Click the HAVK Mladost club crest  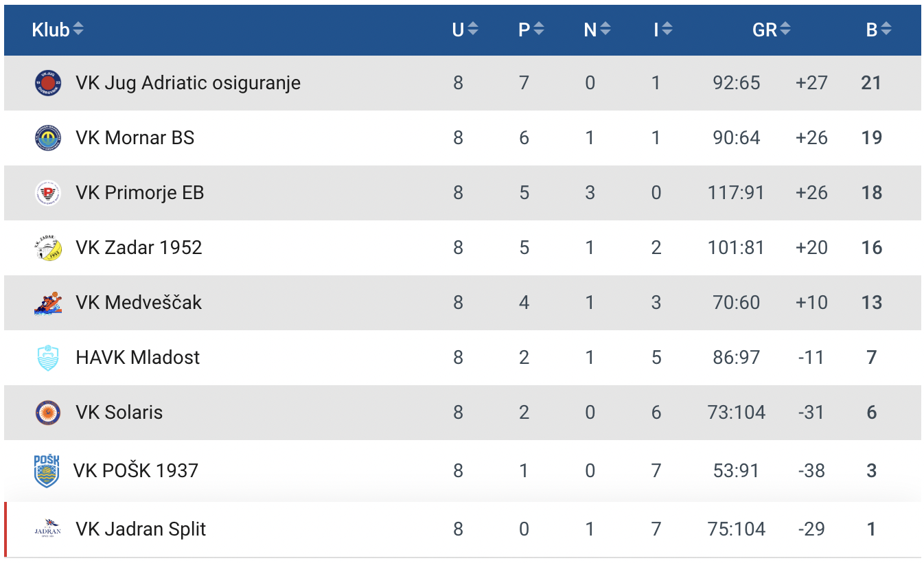48,358
